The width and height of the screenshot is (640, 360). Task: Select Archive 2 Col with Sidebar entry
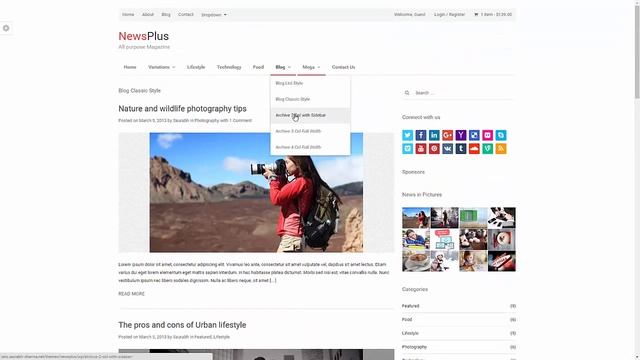click(x=310, y=115)
